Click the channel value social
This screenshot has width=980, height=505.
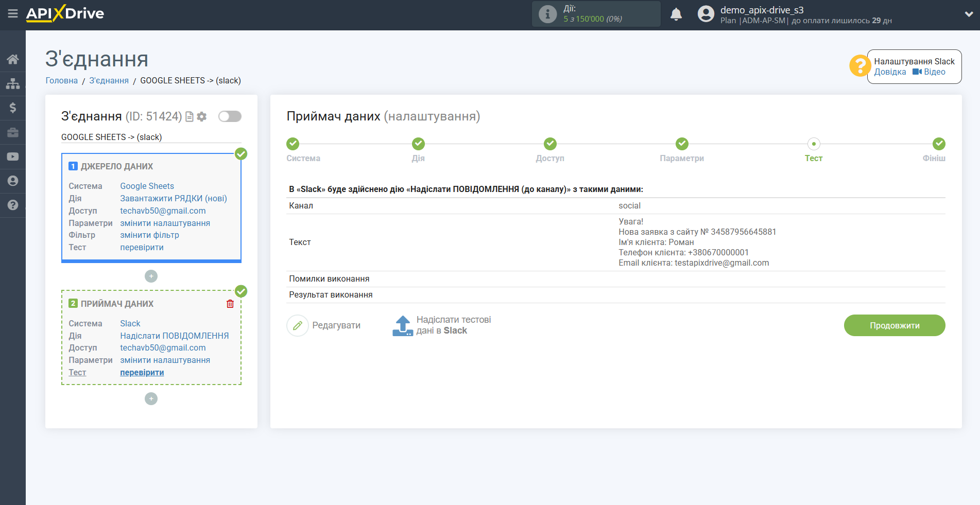[629, 205]
